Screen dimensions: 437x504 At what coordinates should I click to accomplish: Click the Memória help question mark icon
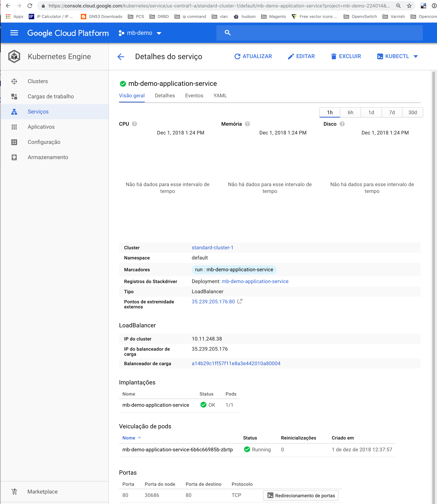coord(247,124)
